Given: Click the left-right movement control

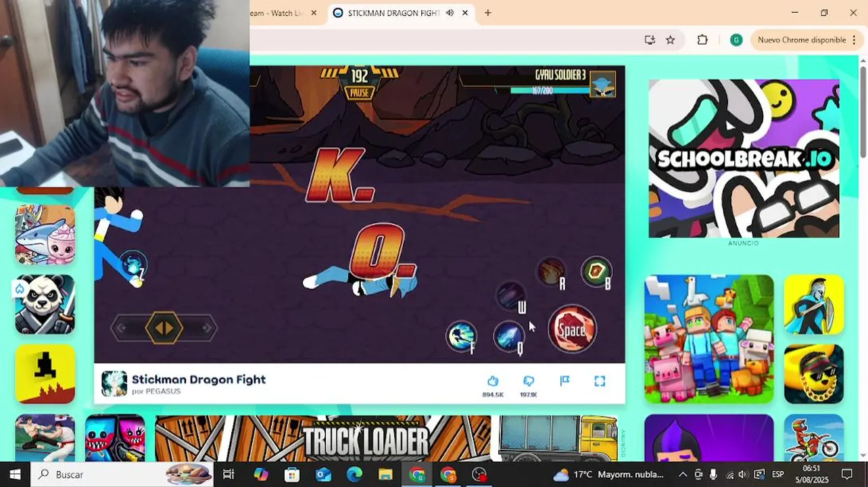Looking at the screenshot, I should point(164,329).
